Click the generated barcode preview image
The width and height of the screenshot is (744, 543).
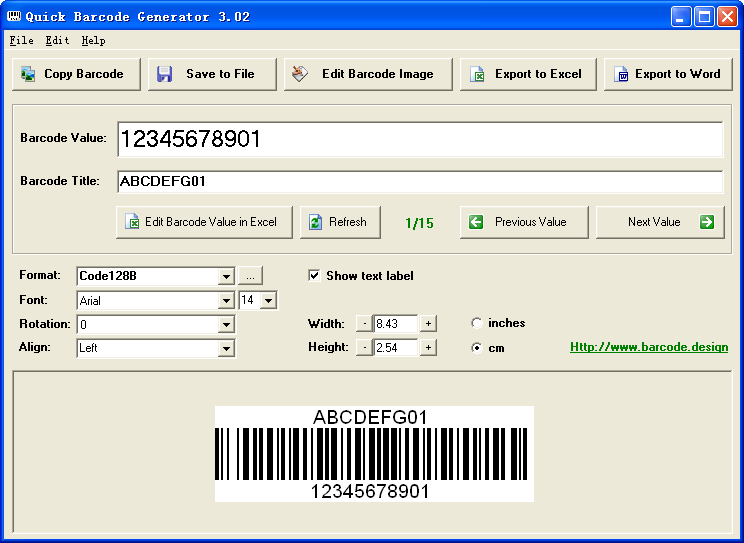[x=374, y=454]
